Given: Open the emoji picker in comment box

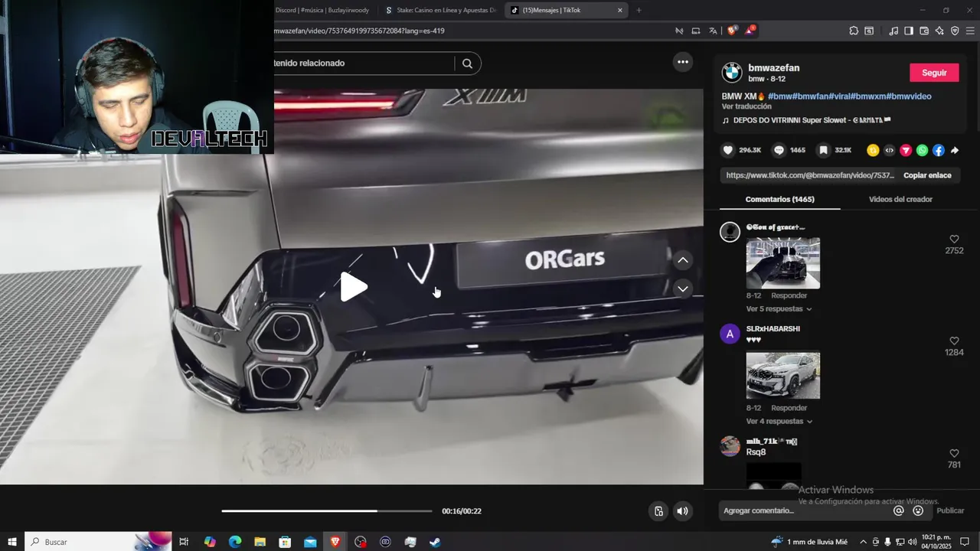Looking at the screenshot, I should [918, 510].
